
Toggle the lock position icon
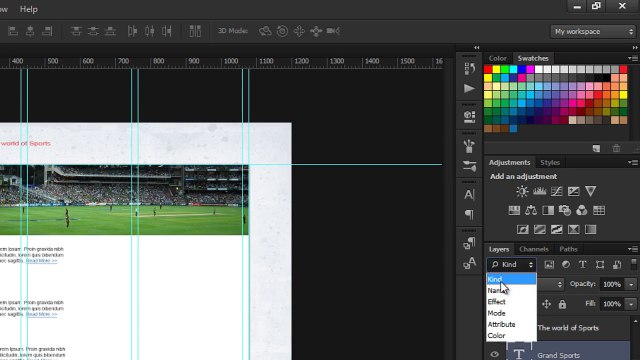pyautogui.click(x=546, y=304)
